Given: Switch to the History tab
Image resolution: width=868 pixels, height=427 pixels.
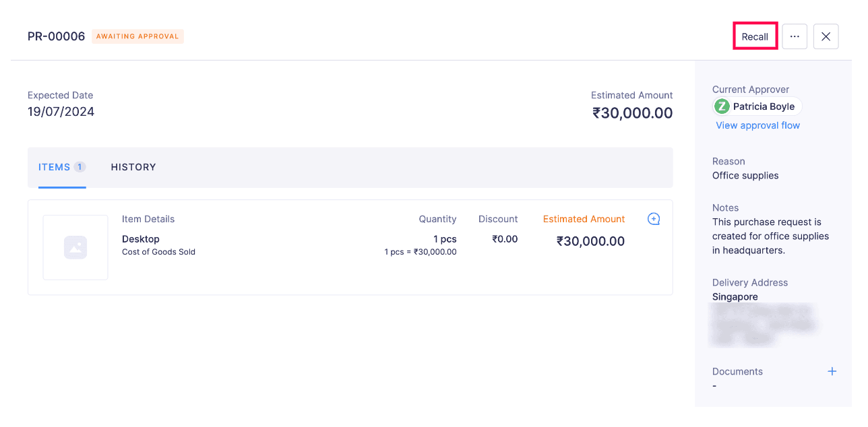Looking at the screenshot, I should tap(133, 166).
